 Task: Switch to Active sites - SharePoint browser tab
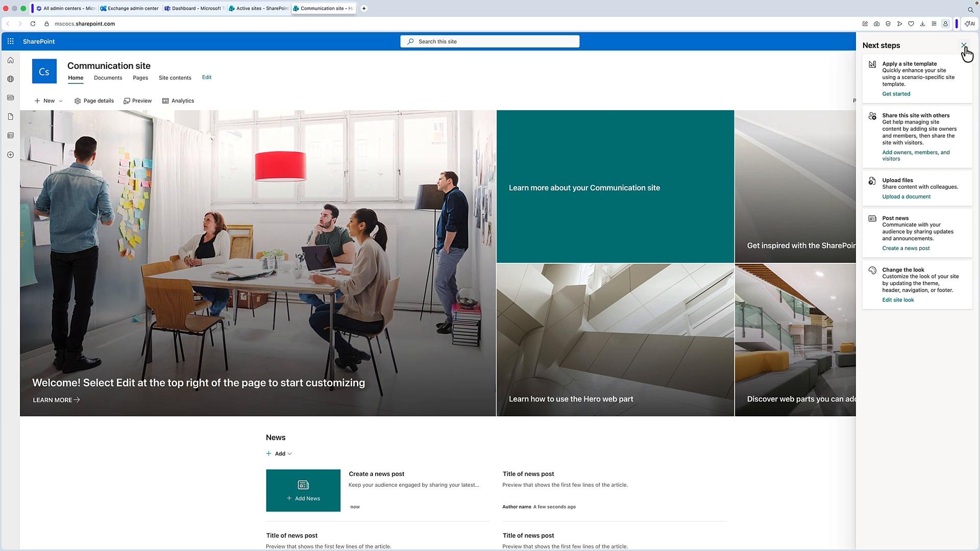point(259,9)
